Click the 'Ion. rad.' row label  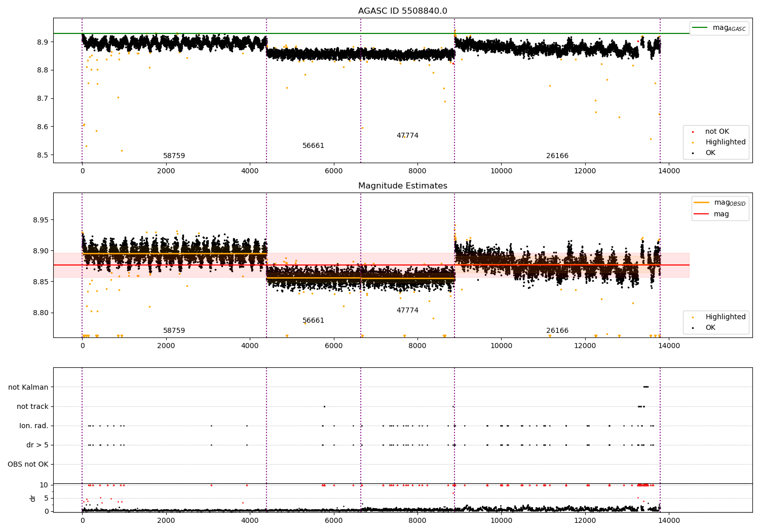pos(34,426)
